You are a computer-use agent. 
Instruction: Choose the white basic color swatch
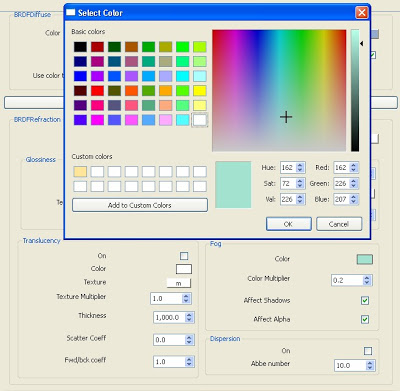pyautogui.click(x=200, y=120)
